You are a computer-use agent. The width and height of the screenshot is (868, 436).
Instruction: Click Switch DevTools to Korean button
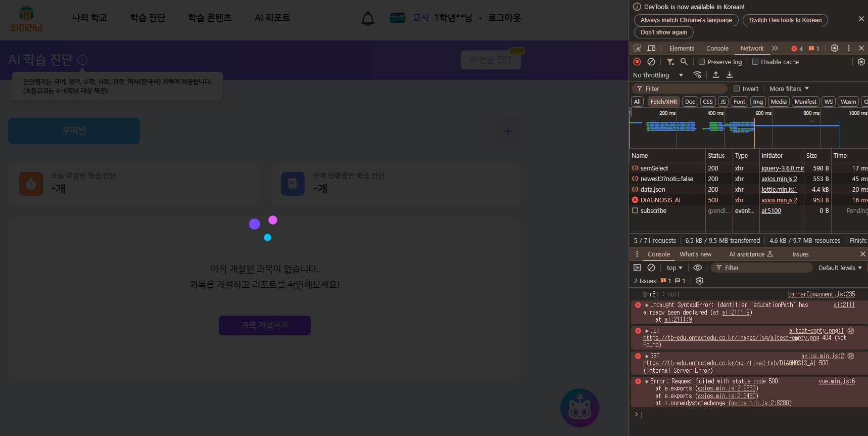[x=785, y=20]
